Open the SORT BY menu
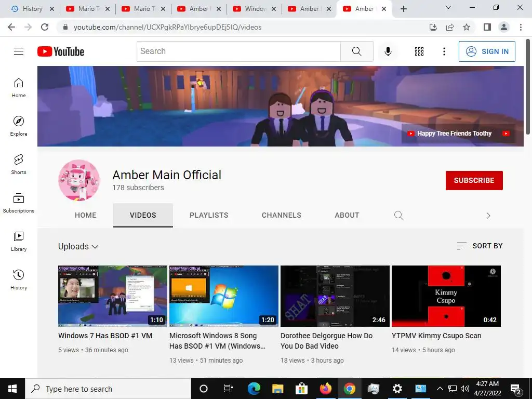532x399 pixels. (480, 246)
